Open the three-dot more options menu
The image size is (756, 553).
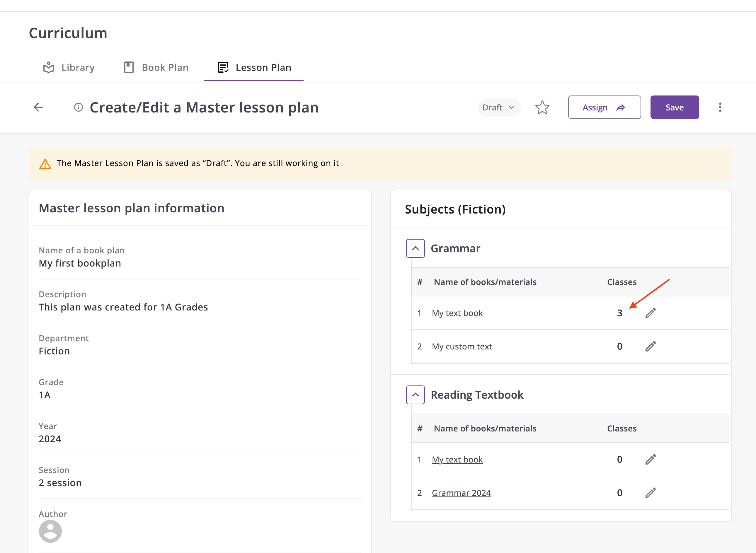click(720, 107)
